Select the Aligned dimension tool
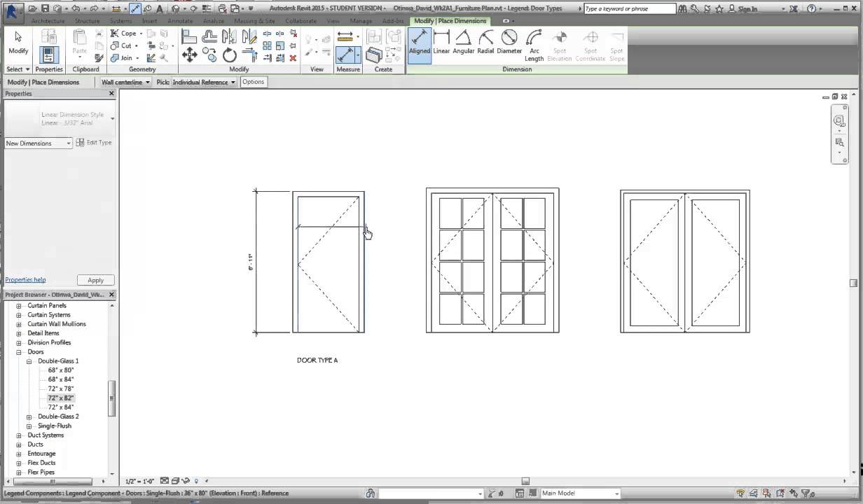Screen dimensions: 863x504 pyautogui.click(x=420, y=42)
